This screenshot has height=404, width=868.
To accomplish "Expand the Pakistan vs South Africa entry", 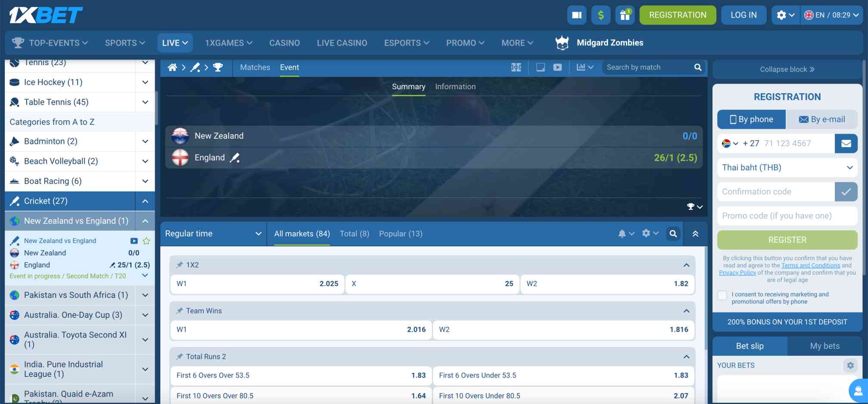I will [x=145, y=295].
